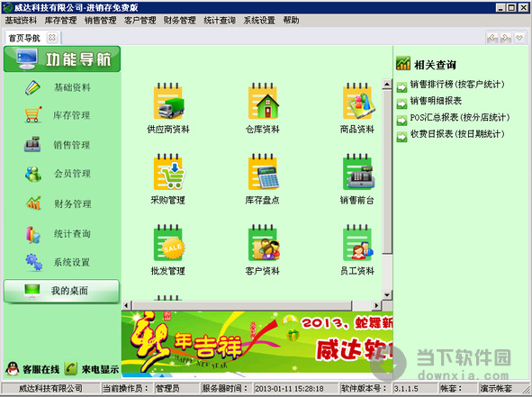532x397 pixels.
Task: Click the 功能导航 monitor icon
Action: [27, 59]
